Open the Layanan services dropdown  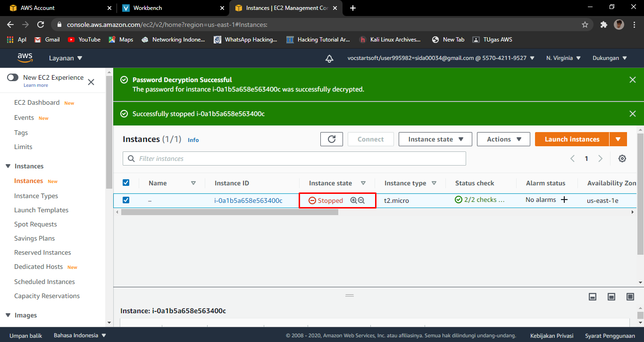[x=66, y=58]
